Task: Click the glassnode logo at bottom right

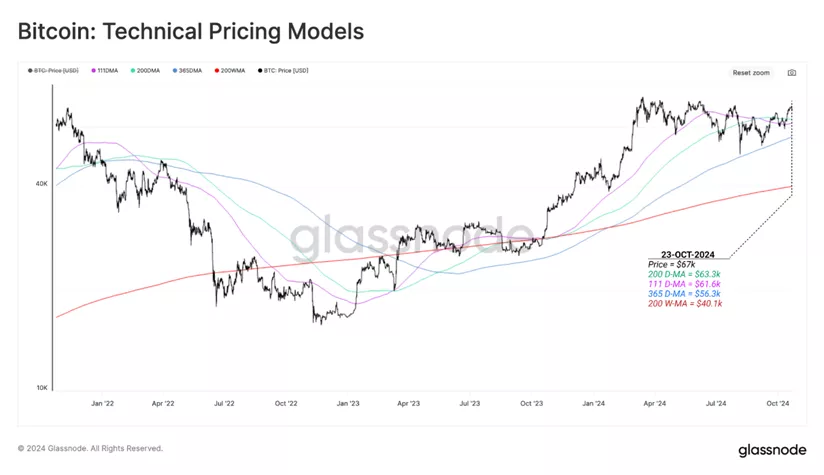Action: pyautogui.click(x=772, y=450)
